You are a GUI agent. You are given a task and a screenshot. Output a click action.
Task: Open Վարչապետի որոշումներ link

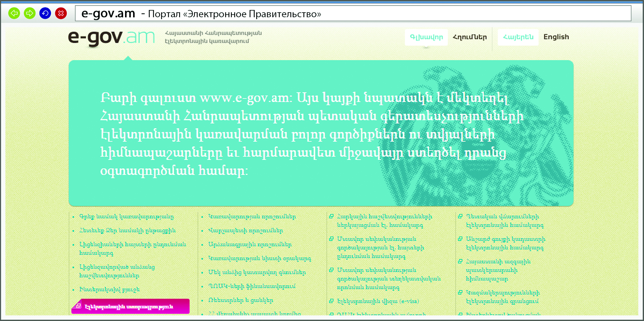tap(245, 231)
